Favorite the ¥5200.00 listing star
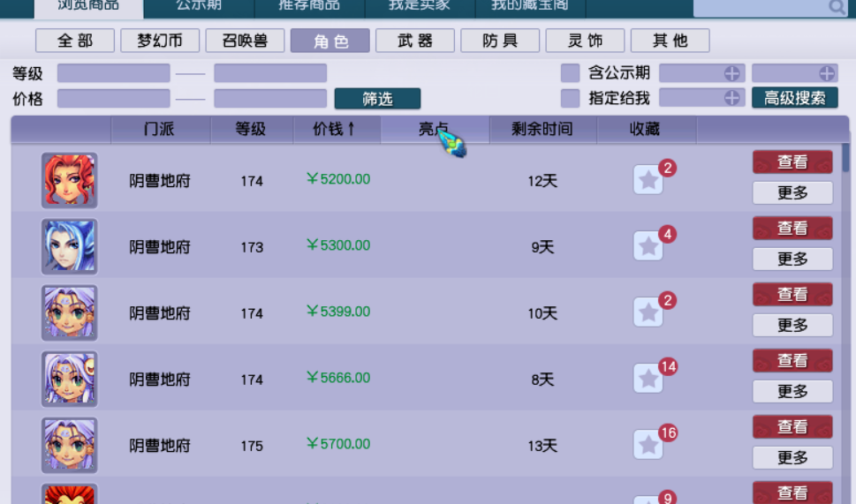 (648, 180)
